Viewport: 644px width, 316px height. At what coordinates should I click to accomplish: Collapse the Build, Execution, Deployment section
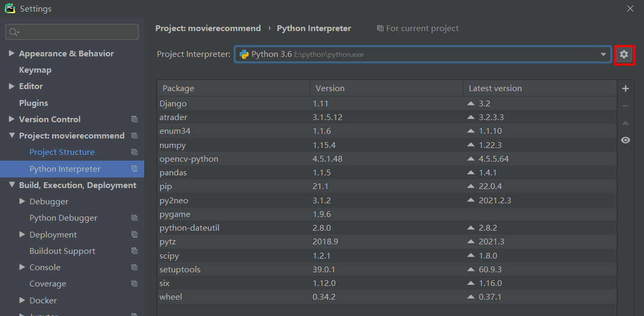12,185
